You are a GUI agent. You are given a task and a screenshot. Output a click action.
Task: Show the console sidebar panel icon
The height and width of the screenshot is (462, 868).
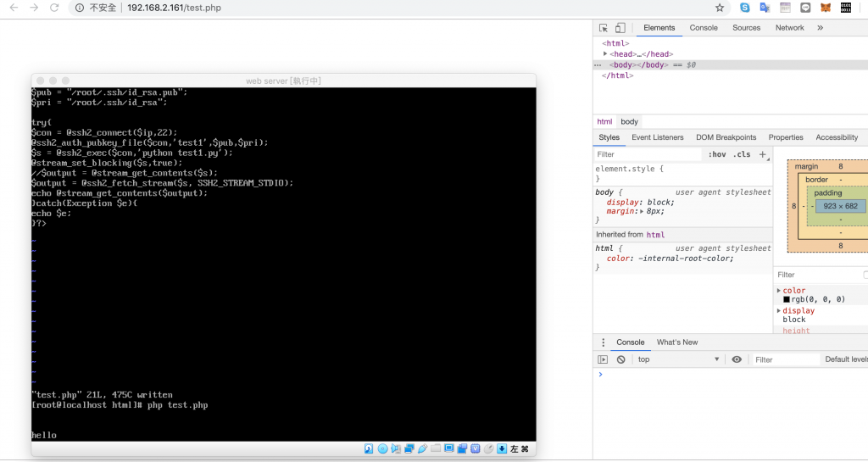click(603, 359)
